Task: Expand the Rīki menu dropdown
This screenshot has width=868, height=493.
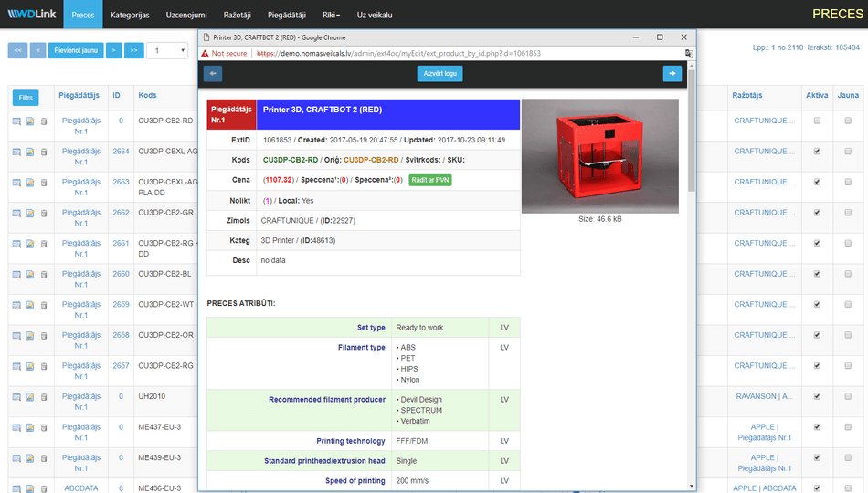Action: click(332, 15)
